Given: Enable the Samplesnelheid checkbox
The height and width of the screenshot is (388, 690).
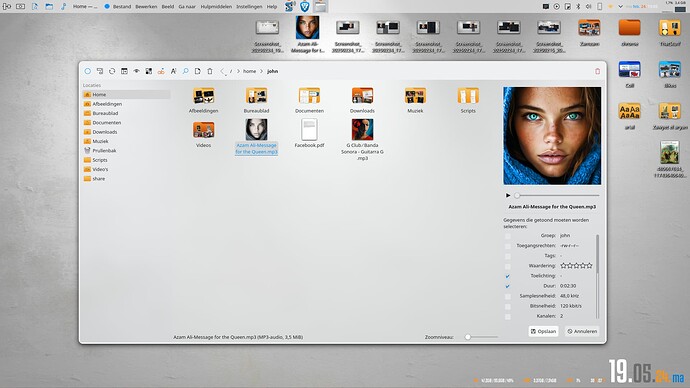Looking at the screenshot, I should [507, 296].
